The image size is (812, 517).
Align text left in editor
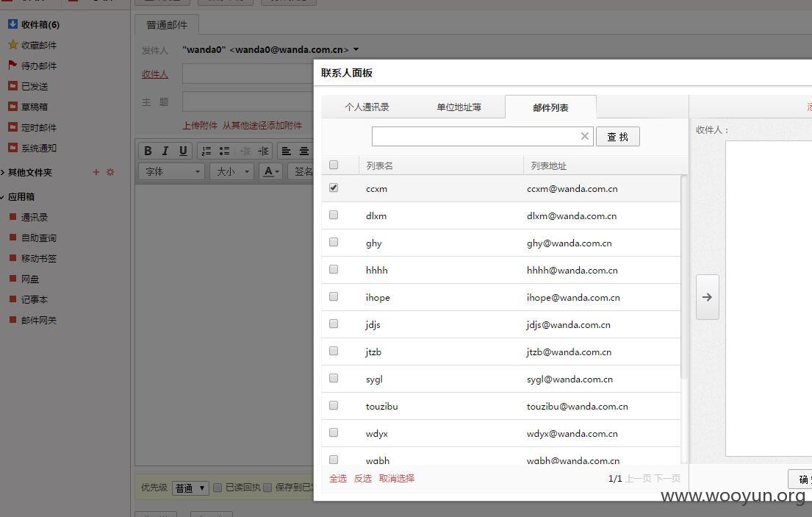coord(286,151)
